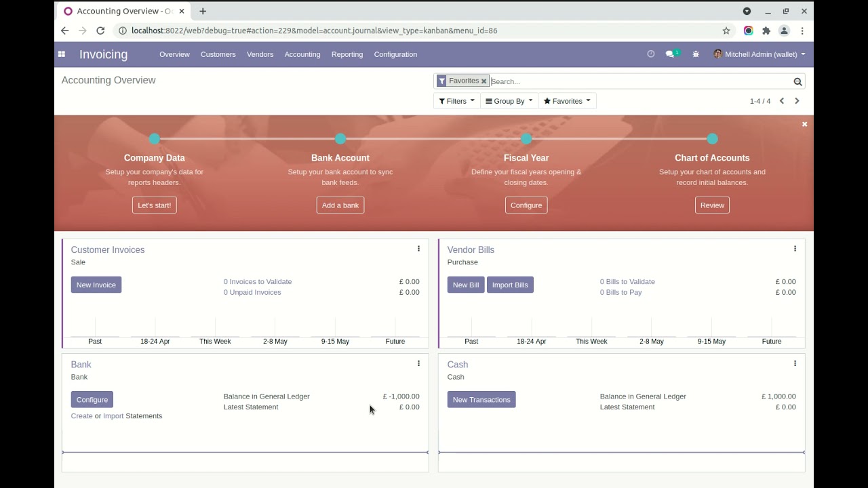Open 0 Bills to Validate link
Screen dimensions: 868x488
(x=627, y=281)
